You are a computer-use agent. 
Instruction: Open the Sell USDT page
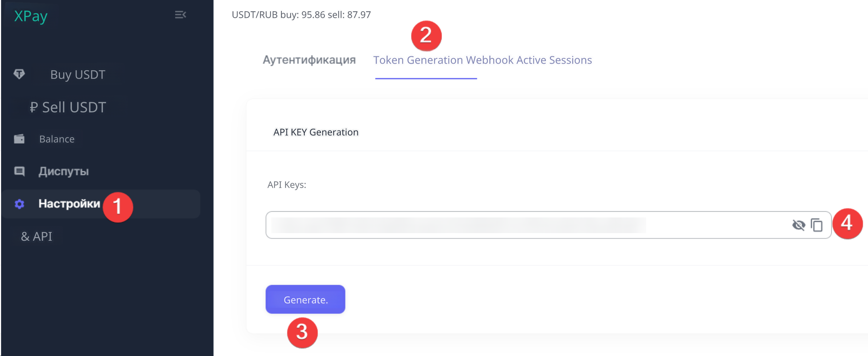(x=68, y=107)
